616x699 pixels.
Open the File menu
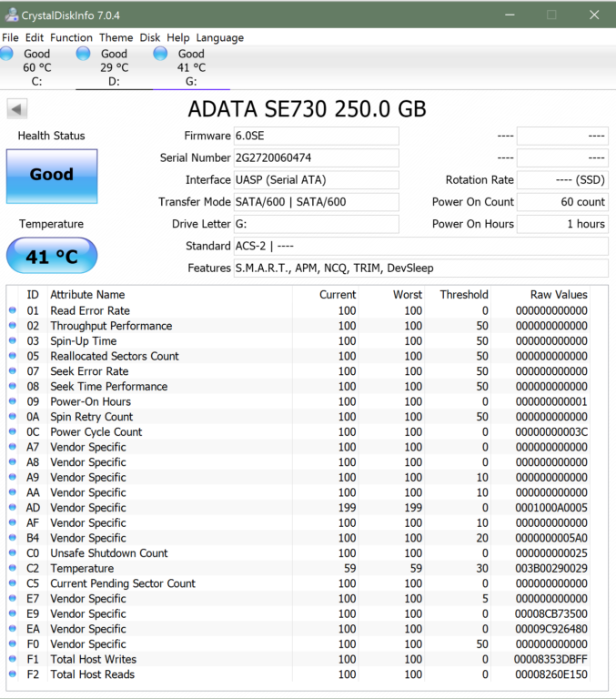(10, 38)
